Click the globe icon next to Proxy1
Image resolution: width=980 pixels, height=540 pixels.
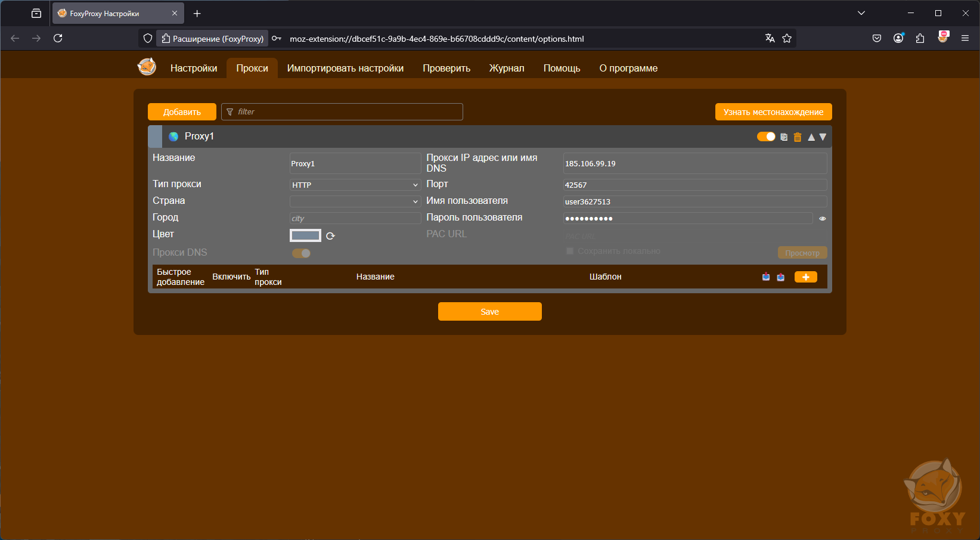173,136
